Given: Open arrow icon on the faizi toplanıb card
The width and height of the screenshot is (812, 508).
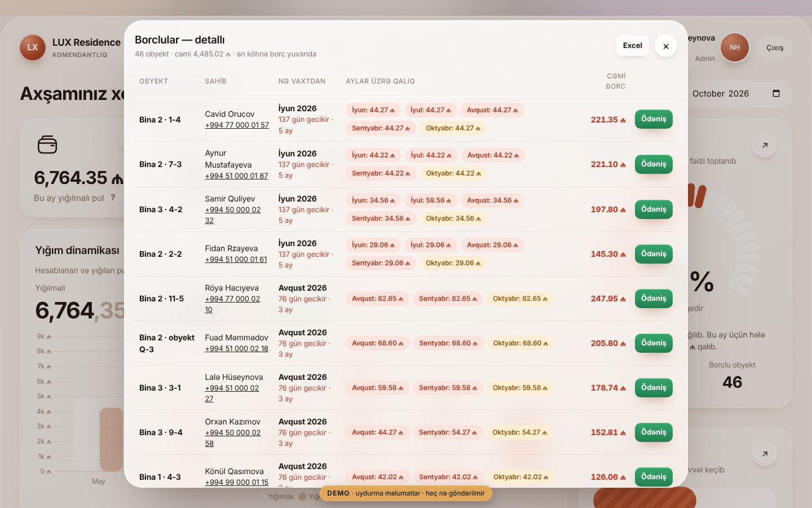Looking at the screenshot, I should point(765,145).
